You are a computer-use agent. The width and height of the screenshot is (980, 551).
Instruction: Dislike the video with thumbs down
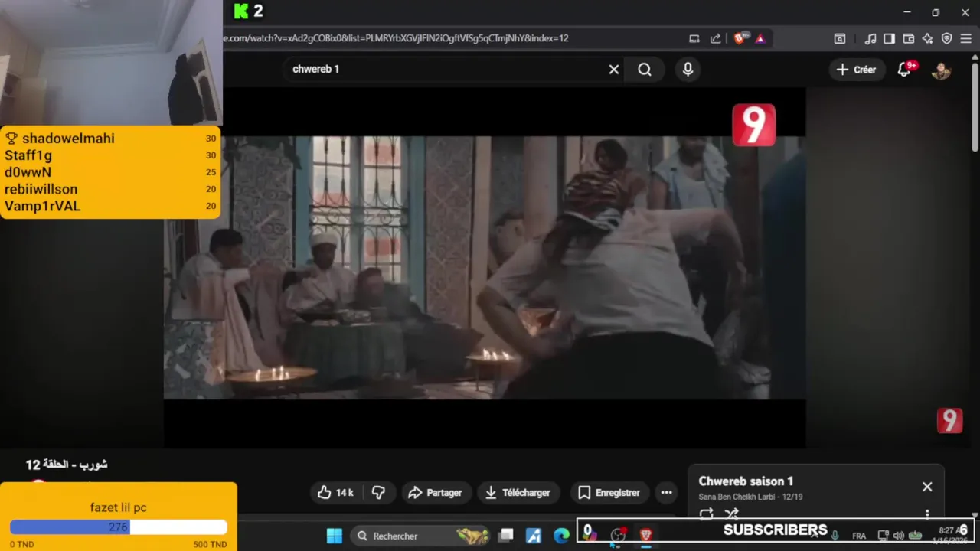378,493
